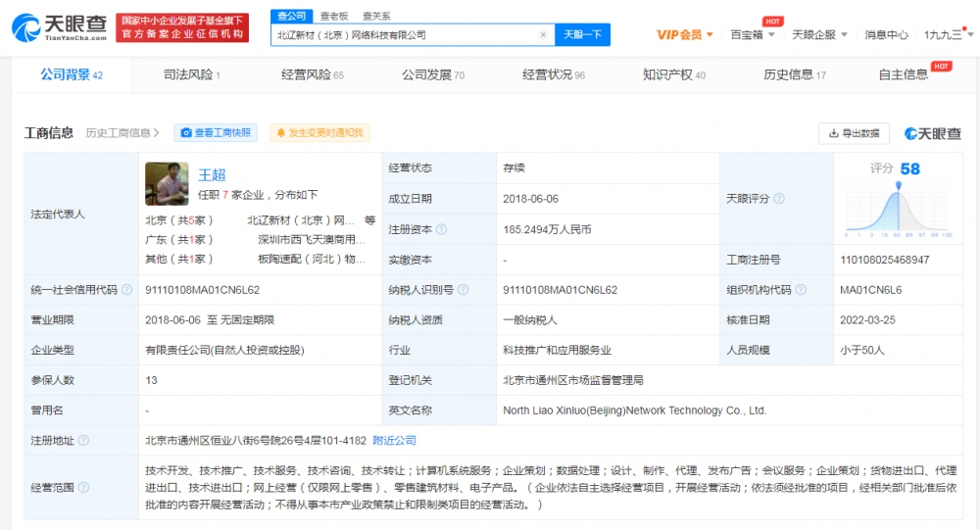Click approval date 2022-03-25
The height and width of the screenshot is (530, 980).
[867, 320]
